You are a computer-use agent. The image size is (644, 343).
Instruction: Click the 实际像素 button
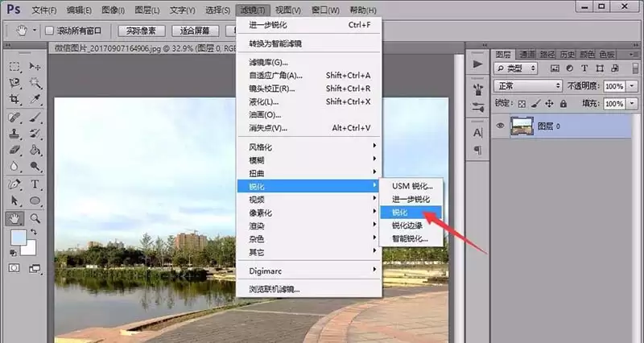pos(142,31)
